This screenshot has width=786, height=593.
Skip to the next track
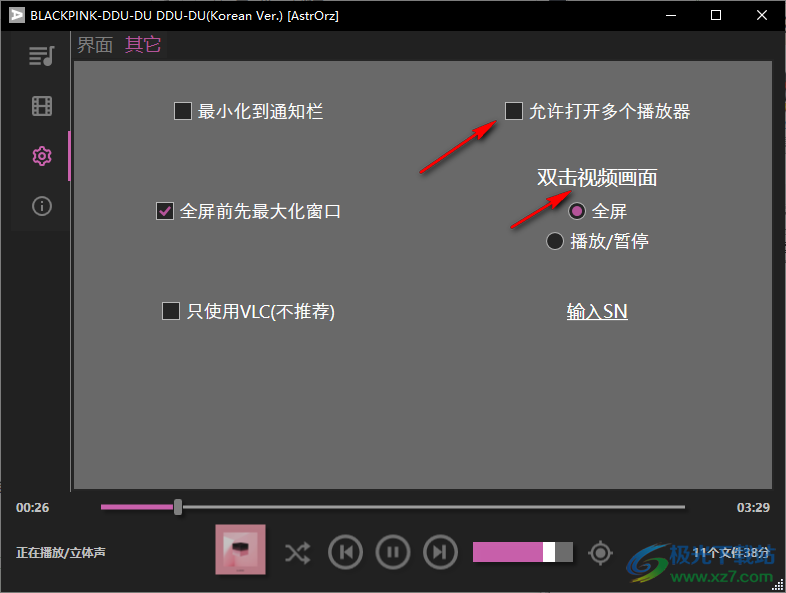[440, 552]
